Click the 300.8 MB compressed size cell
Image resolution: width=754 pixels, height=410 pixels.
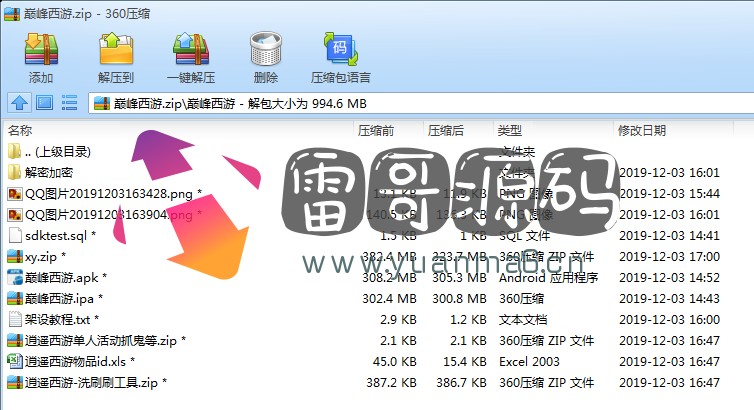459,298
